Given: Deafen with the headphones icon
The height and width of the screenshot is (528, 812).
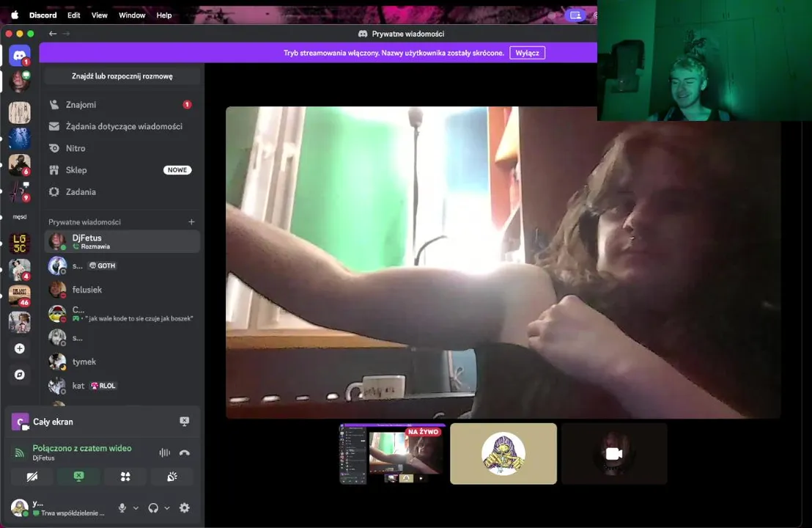Looking at the screenshot, I should click(153, 508).
